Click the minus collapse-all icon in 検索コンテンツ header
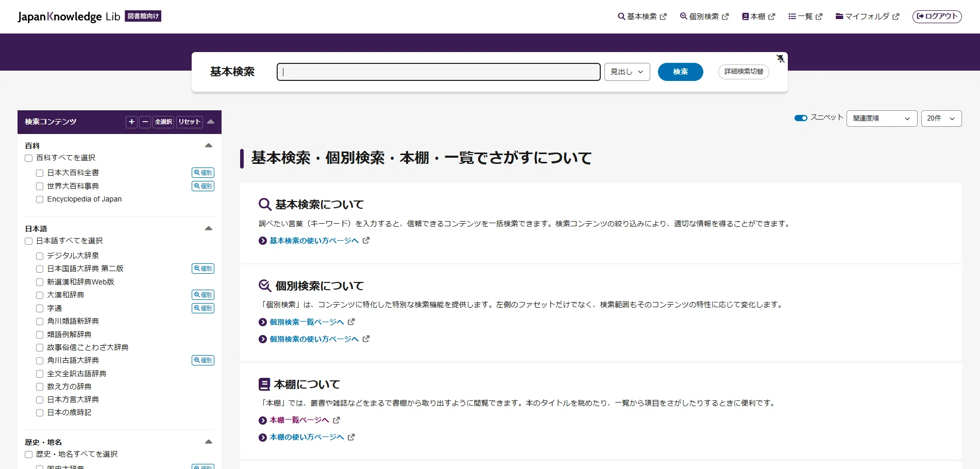This screenshot has height=469, width=980. pyautogui.click(x=145, y=122)
